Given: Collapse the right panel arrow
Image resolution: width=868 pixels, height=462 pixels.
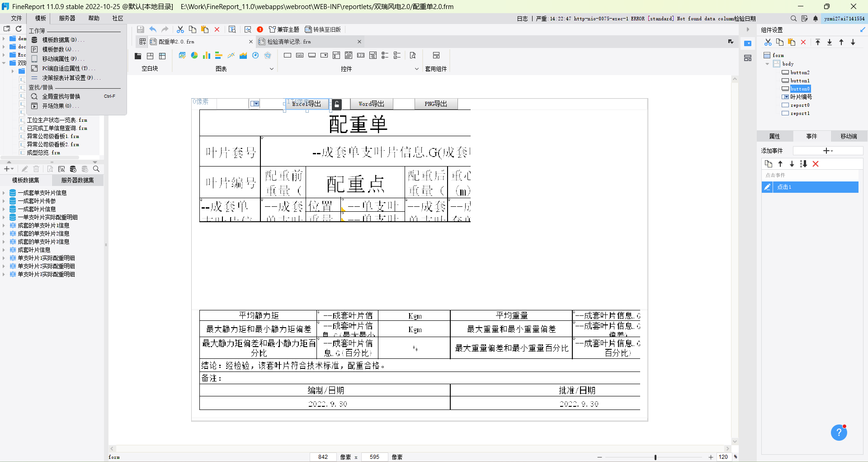Looking at the screenshot, I should pyautogui.click(x=748, y=29).
